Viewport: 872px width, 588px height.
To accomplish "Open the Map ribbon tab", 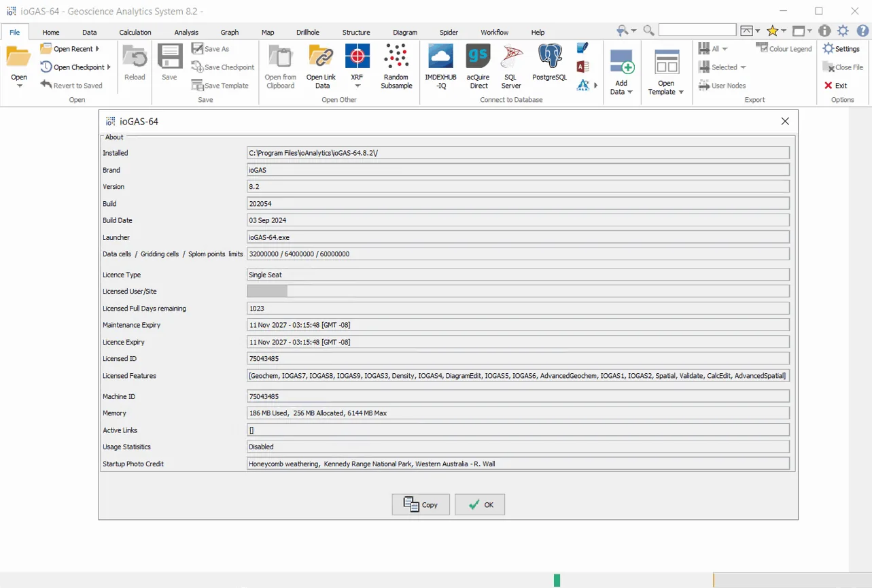I will coord(268,32).
